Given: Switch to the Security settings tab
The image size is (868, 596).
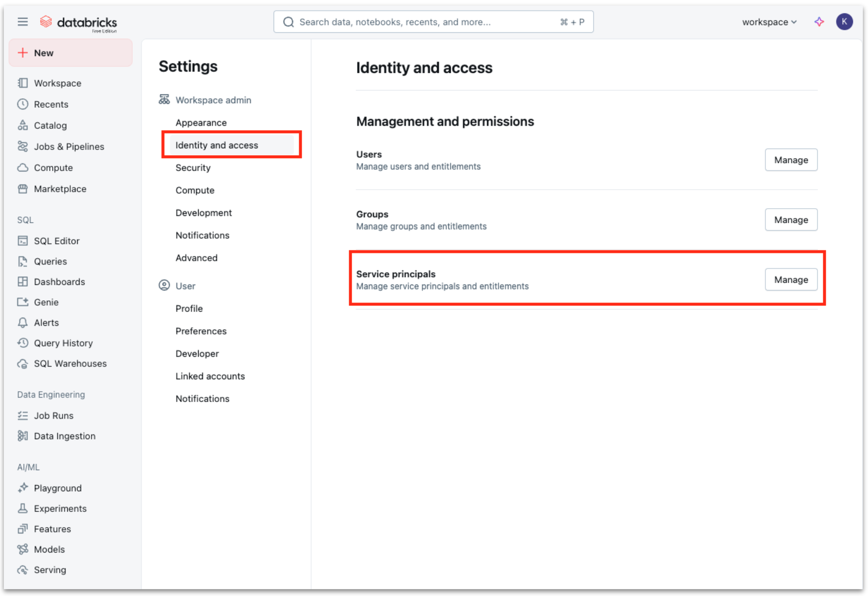Looking at the screenshot, I should [x=193, y=168].
